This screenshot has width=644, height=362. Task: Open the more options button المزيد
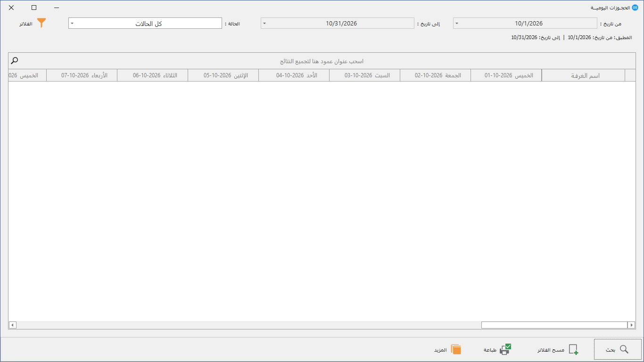click(447, 350)
